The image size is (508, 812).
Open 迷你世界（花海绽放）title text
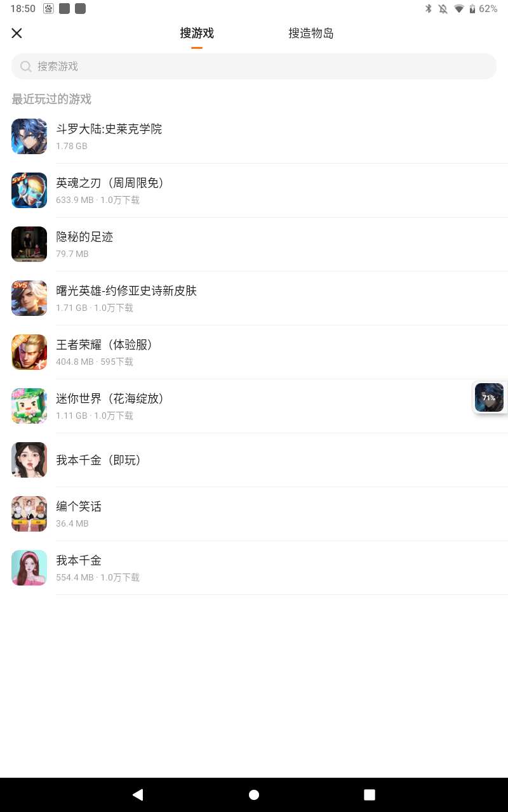click(110, 398)
